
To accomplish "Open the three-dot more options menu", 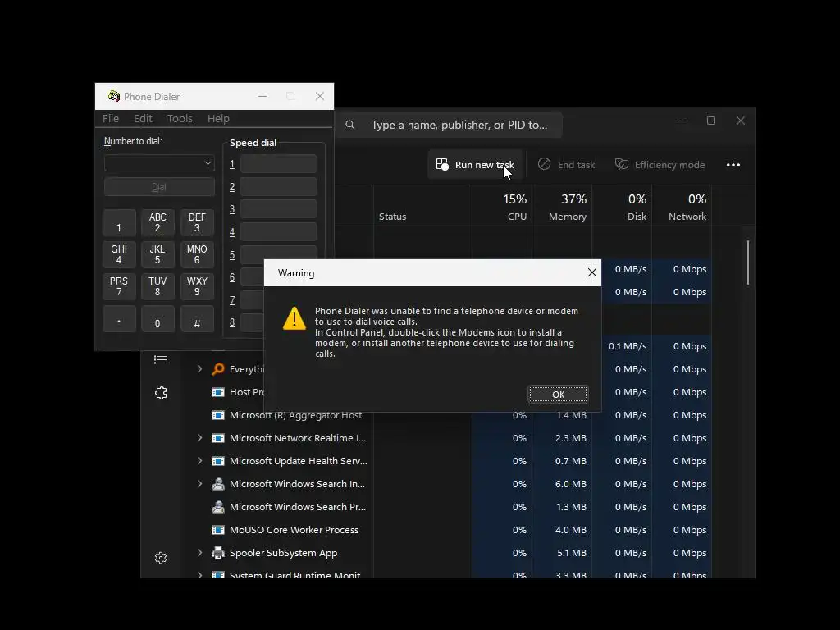I will pos(733,164).
